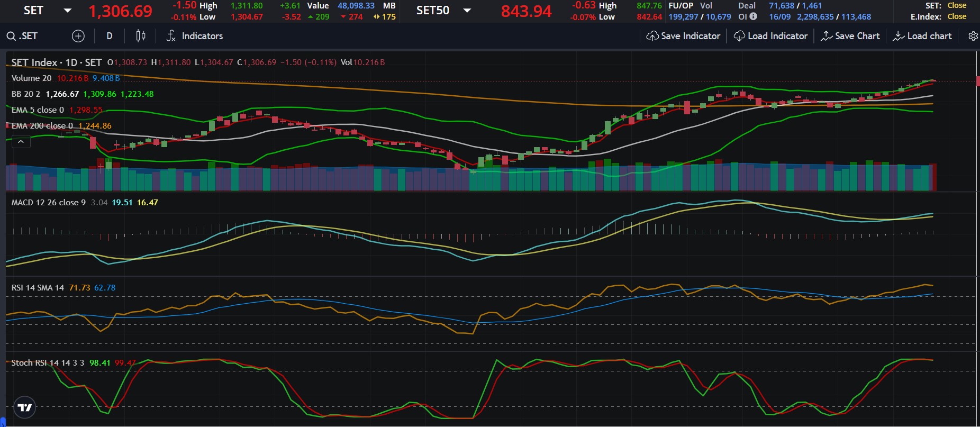Select the SET Index chart title legend
This screenshot has width=980, height=427.
pyautogui.click(x=57, y=62)
